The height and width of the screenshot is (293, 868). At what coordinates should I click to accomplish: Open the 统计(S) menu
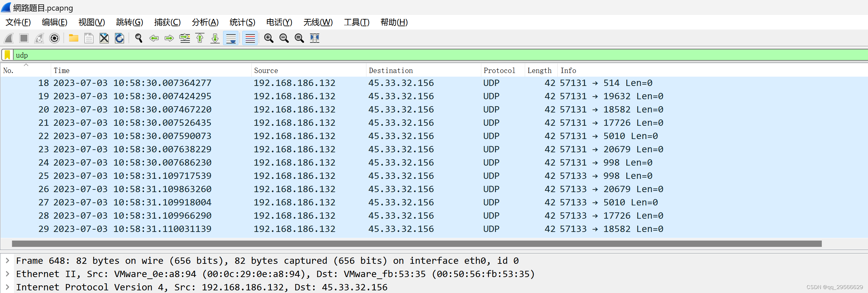pos(242,22)
